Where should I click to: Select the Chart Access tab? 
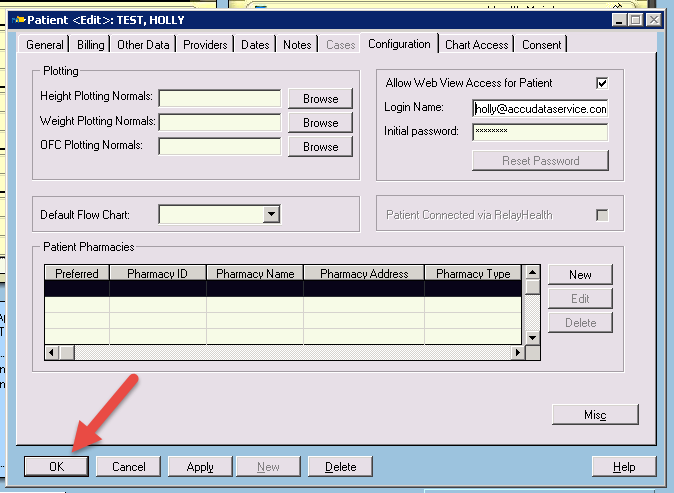click(x=476, y=44)
